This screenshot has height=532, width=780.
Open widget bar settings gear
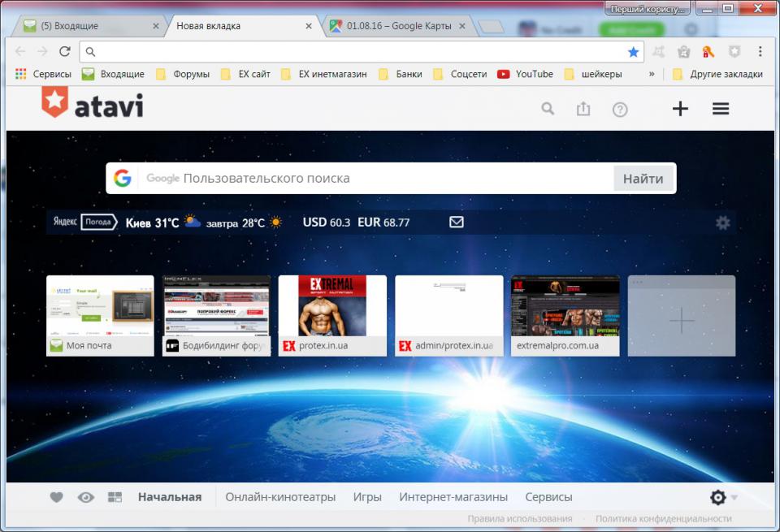(x=722, y=223)
